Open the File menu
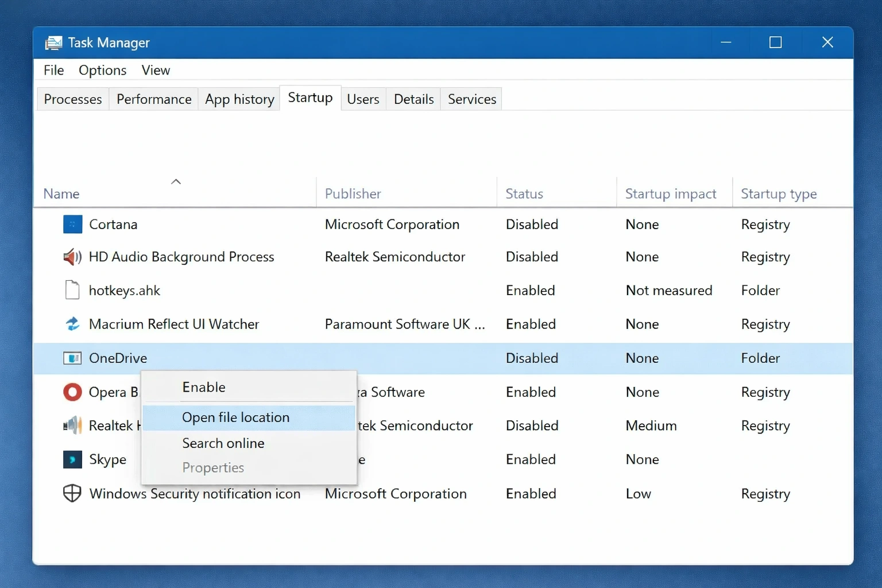The image size is (882, 588). 53,69
